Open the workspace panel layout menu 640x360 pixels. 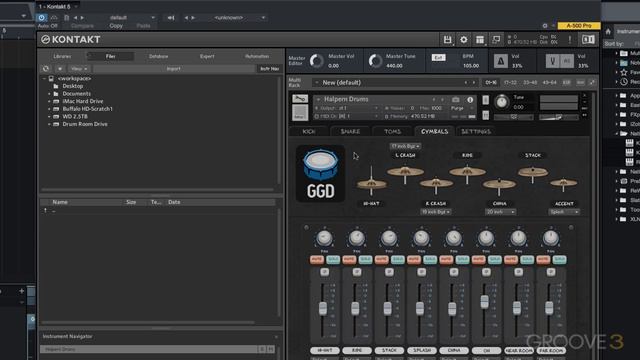[x=480, y=40]
